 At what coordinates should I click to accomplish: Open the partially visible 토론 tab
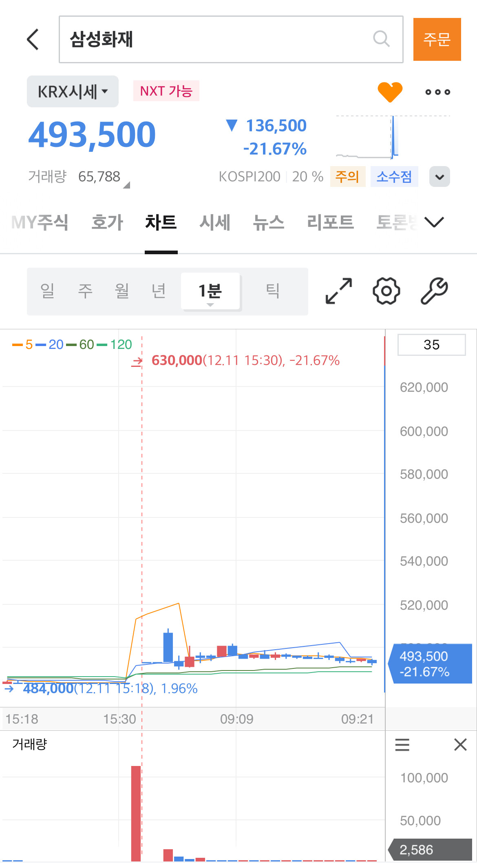pyautogui.click(x=397, y=222)
